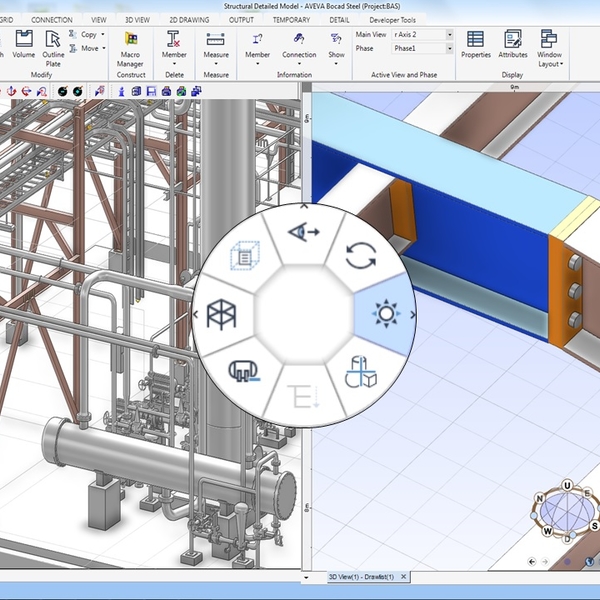Click the axes and cube icon in radial menu
Viewport: 600px width, 600px height.
(x=360, y=372)
